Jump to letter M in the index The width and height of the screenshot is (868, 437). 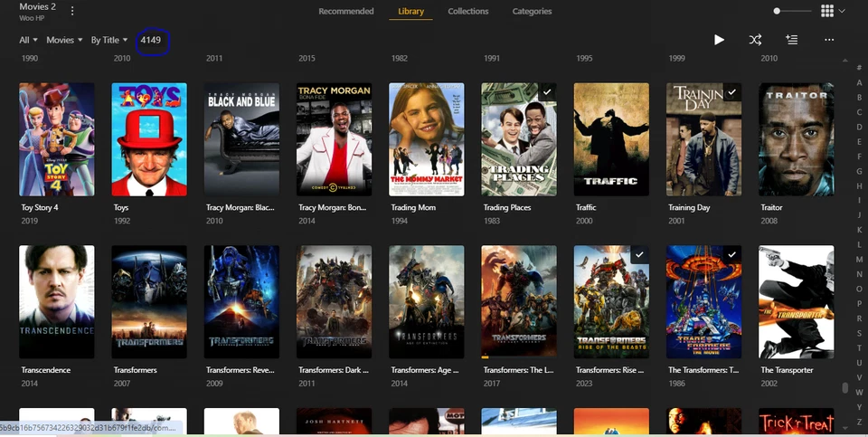coord(859,259)
